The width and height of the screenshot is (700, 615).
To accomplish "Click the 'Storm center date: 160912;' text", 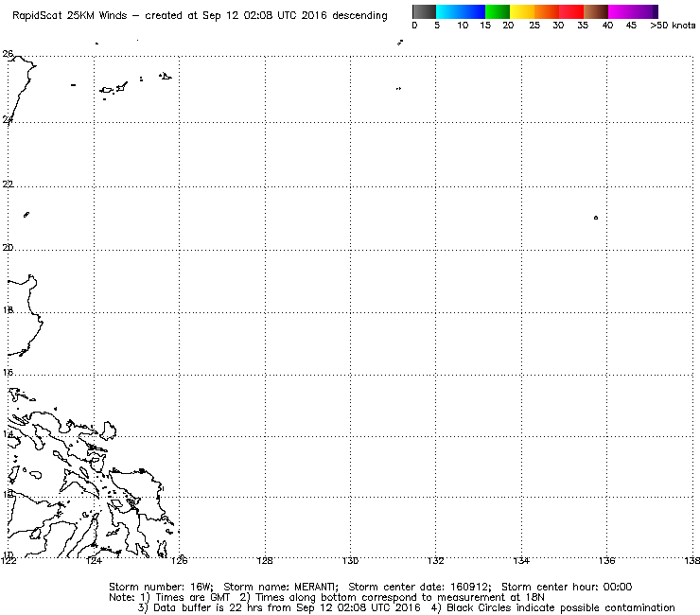I will 420,587.
